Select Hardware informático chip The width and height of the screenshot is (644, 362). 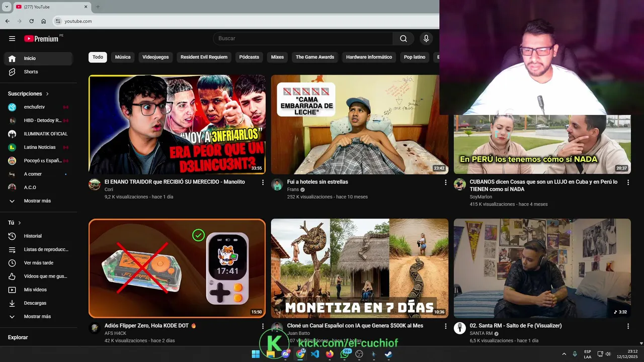pyautogui.click(x=369, y=57)
